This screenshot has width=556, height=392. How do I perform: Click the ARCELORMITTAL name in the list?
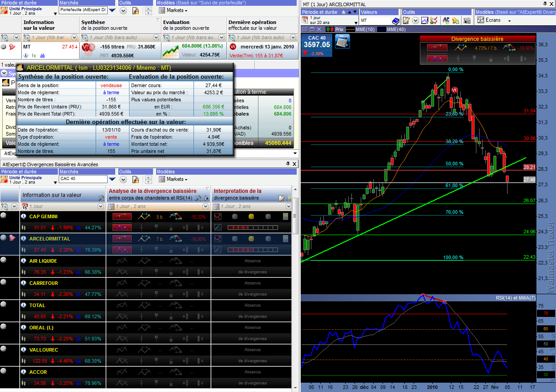50,239
